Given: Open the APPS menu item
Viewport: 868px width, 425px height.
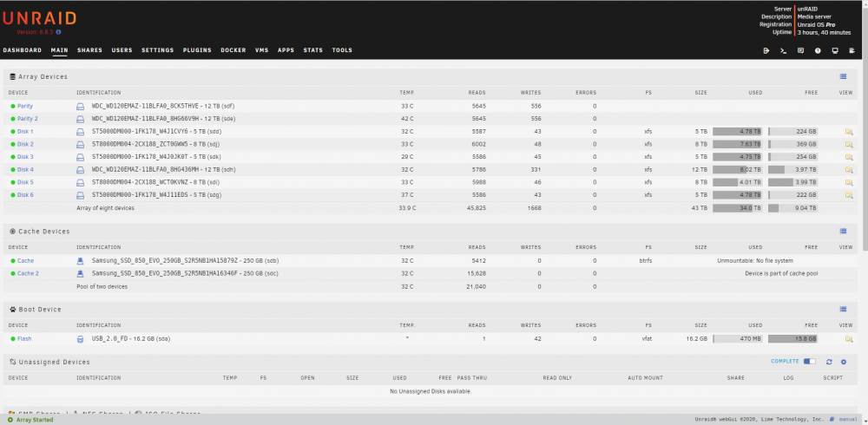Looking at the screenshot, I should 286,50.
